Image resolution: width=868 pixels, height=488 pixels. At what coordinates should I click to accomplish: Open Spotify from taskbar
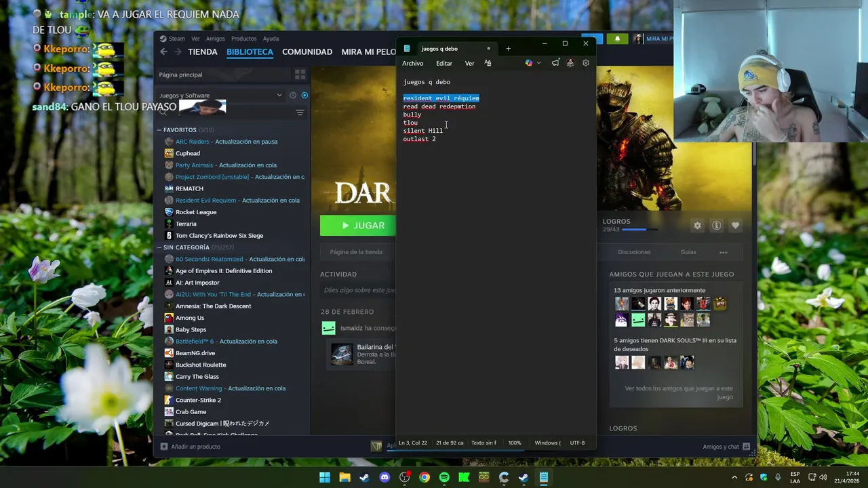444,477
